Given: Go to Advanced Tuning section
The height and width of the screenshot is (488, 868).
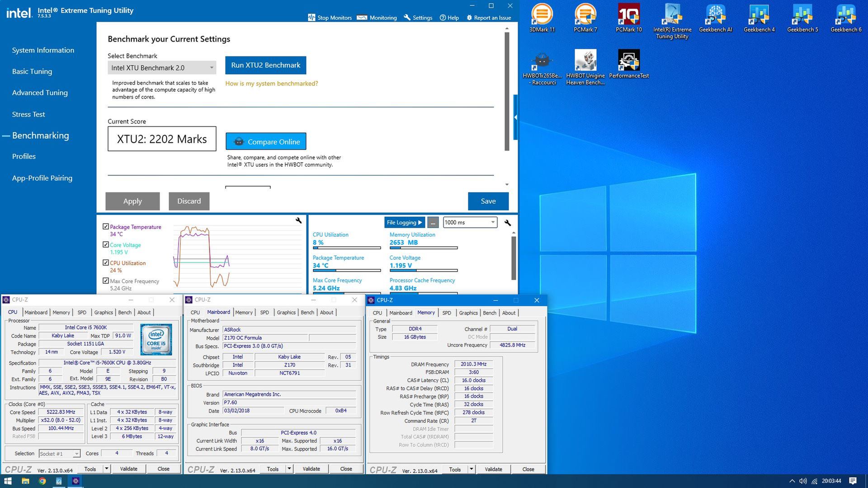Looking at the screenshot, I should click(x=40, y=93).
